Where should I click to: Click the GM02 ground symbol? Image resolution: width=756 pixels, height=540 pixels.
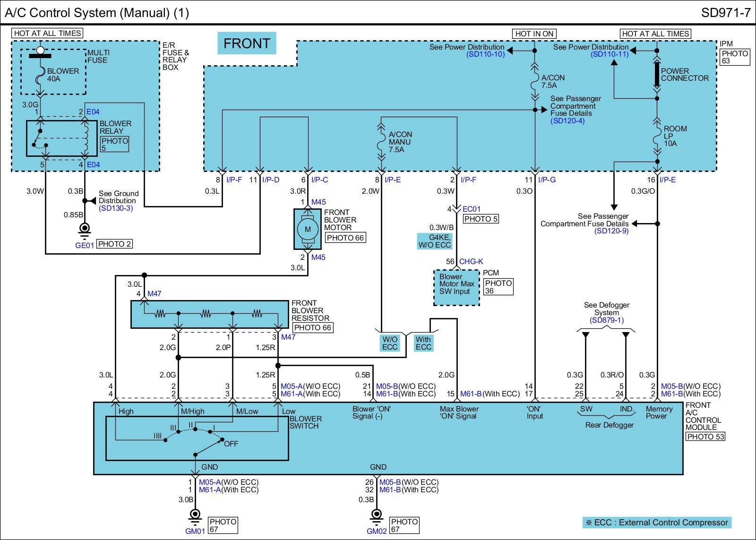pos(377,514)
